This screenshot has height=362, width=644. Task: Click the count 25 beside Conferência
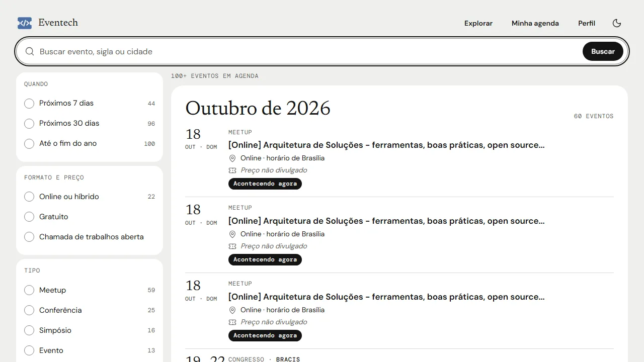tap(151, 310)
